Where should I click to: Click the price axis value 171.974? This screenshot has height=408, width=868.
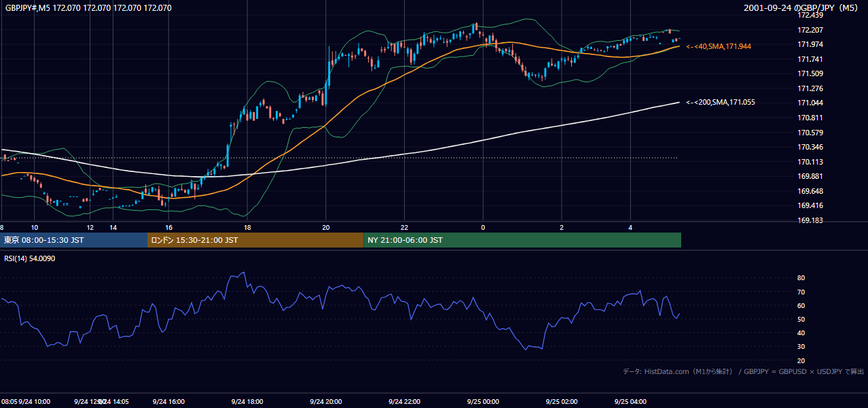pyautogui.click(x=810, y=45)
